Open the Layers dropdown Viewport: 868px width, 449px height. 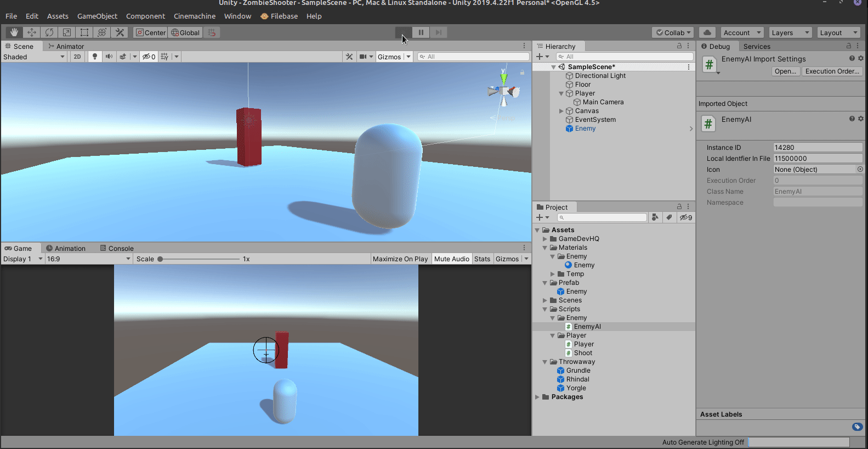pyautogui.click(x=790, y=32)
